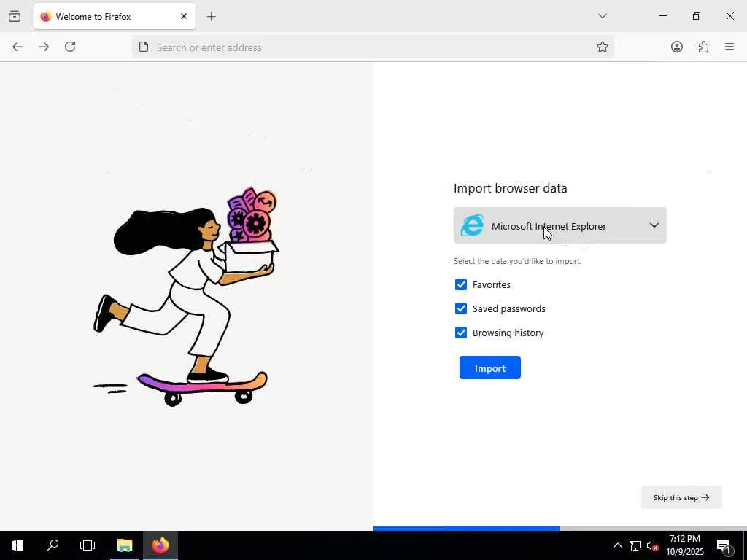This screenshot has height=560, width=747.
Task: Click the page info icon in address bar
Action: point(144,47)
